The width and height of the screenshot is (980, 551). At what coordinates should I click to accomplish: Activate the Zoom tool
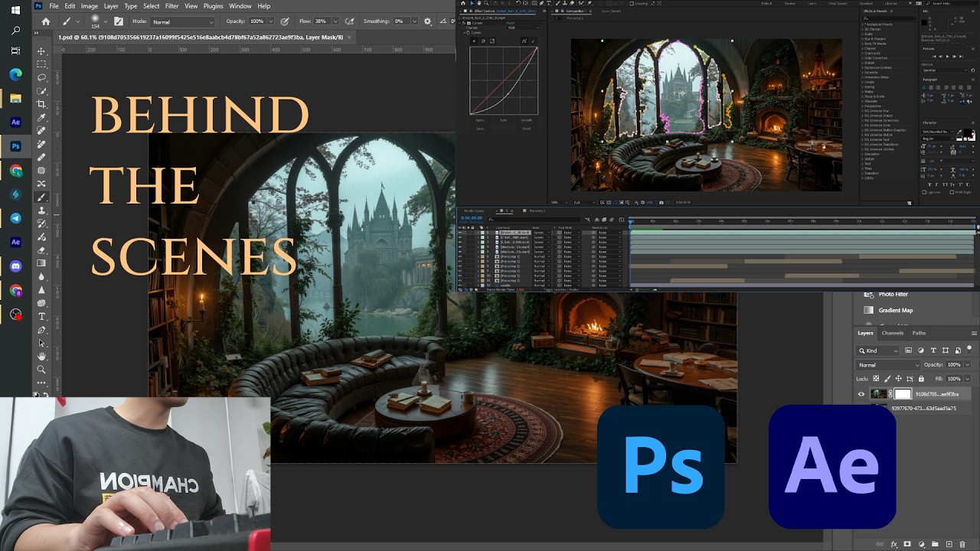[42, 370]
